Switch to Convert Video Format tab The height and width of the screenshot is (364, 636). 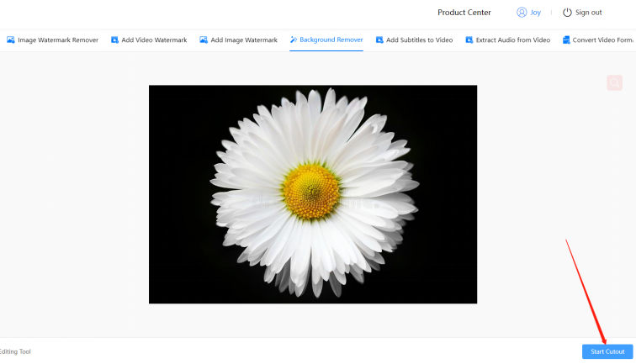pos(599,40)
